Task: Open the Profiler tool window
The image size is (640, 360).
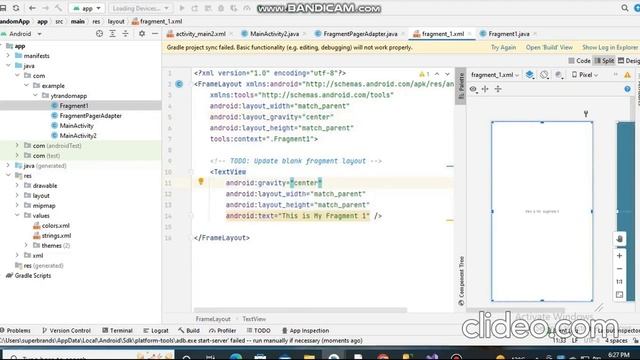Action: 222,331
